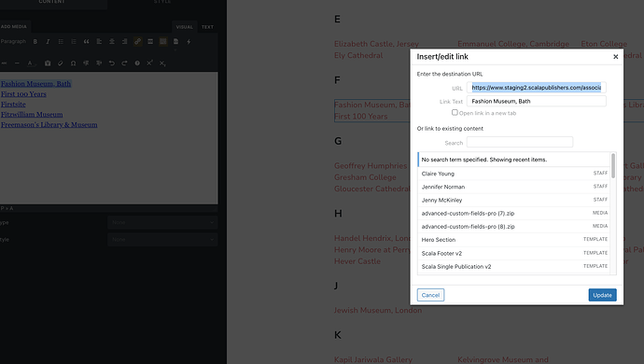
Task: Close the Insert/edit link dialog
Action: click(615, 57)
